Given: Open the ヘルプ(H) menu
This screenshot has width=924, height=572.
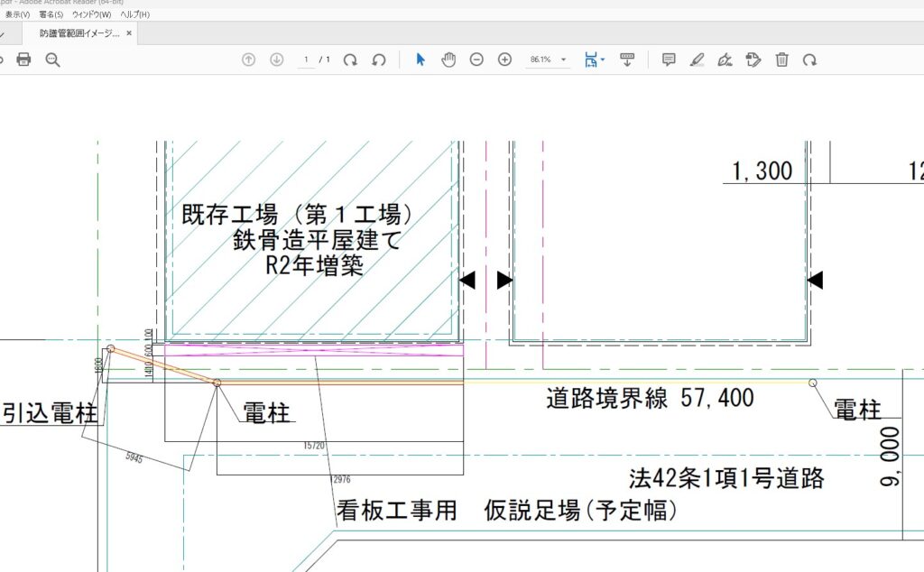Looking at the screenshot, I should pos(133,14).
